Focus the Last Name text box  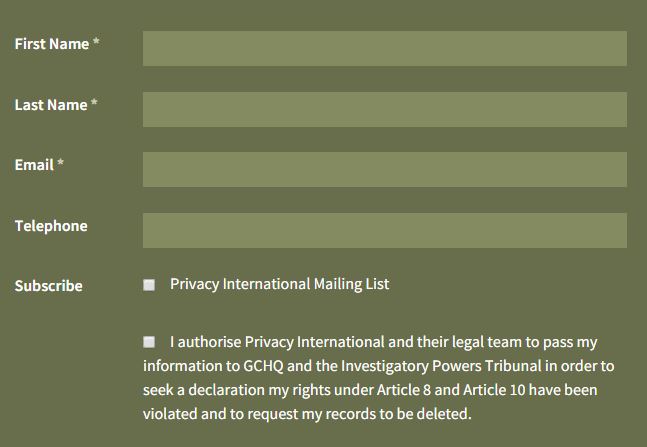point(384,109)
